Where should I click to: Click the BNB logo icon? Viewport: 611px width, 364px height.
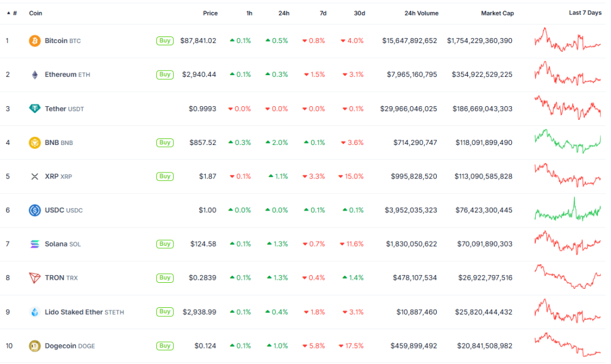click(x=35, y=143)
